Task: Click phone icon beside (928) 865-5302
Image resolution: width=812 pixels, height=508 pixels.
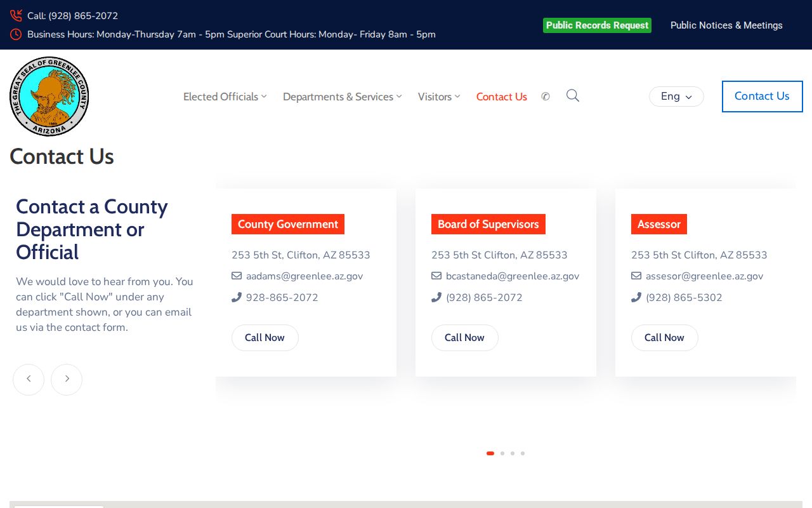Action: click(x=636, y=297)
